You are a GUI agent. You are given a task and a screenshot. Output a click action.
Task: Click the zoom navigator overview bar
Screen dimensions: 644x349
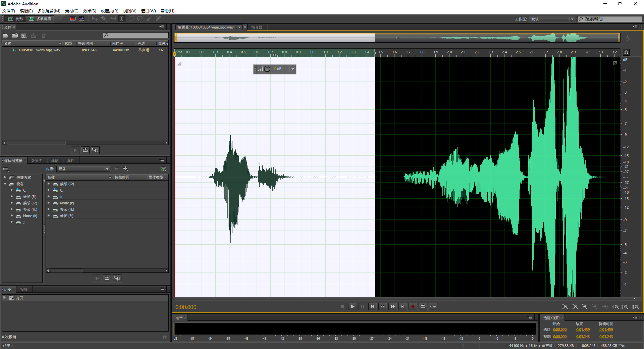coord(397,38)
